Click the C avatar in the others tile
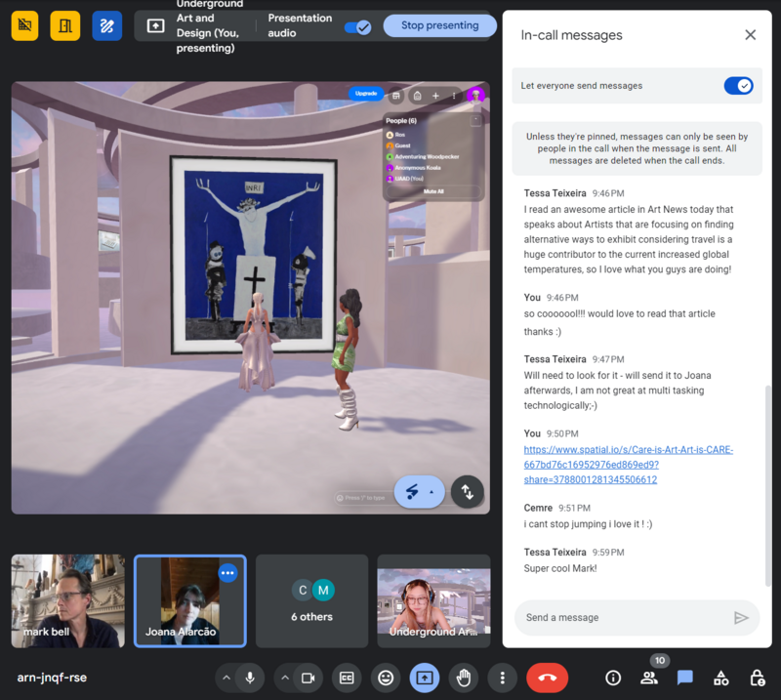 303,590
